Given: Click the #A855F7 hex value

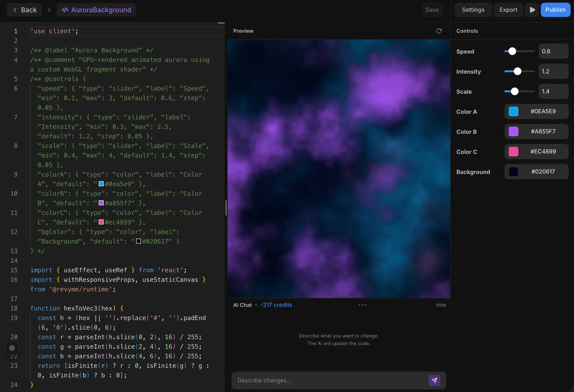Looking at the screenshot, I should (x=543, y=131).
